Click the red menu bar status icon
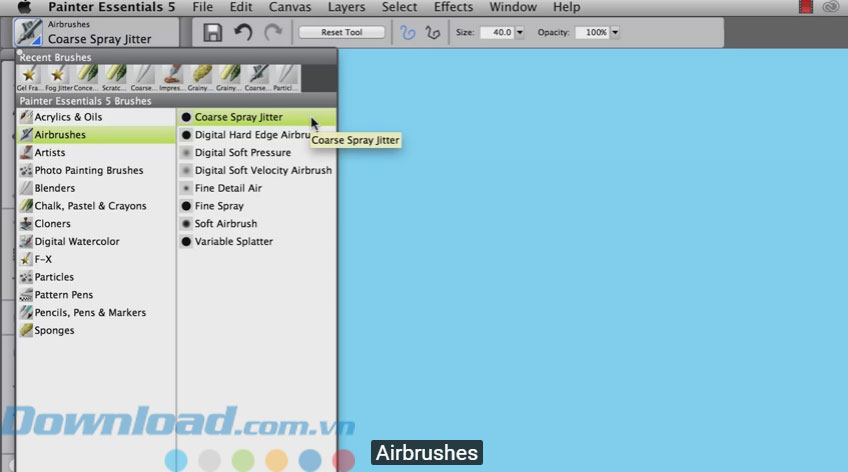This screenshot has height=472, width=848. point(806,7)
